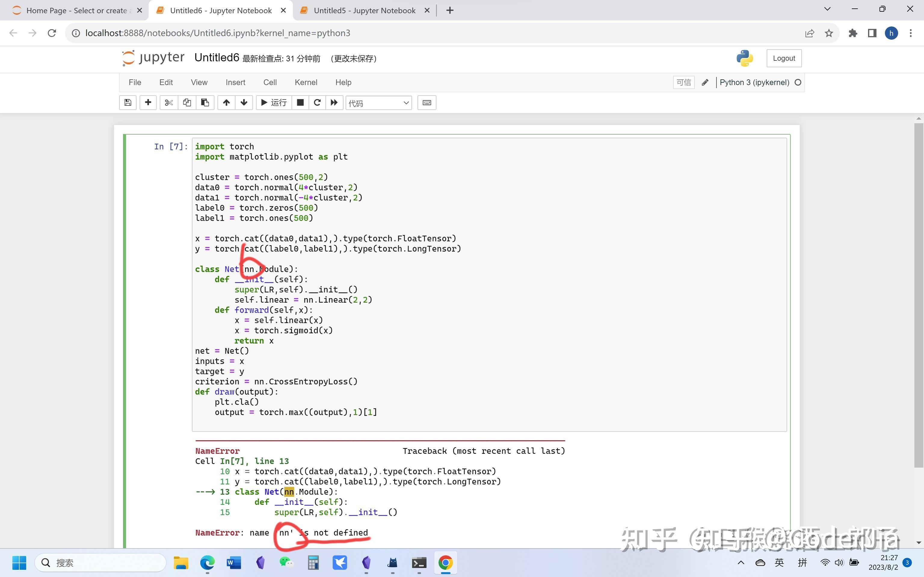Viewport: 924px width, 577px height.
Task: Move selected cell up arrow
Action: point(226,103)
